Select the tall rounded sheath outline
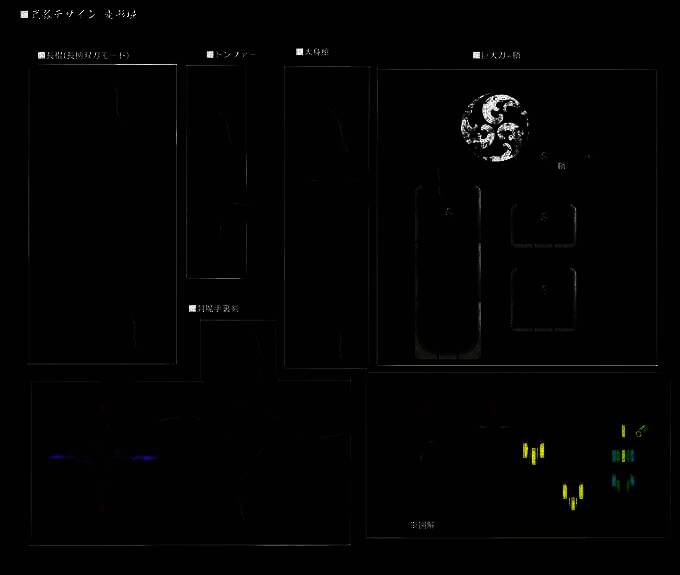This screenshot has width=680, height=575. tap(448, 270)
